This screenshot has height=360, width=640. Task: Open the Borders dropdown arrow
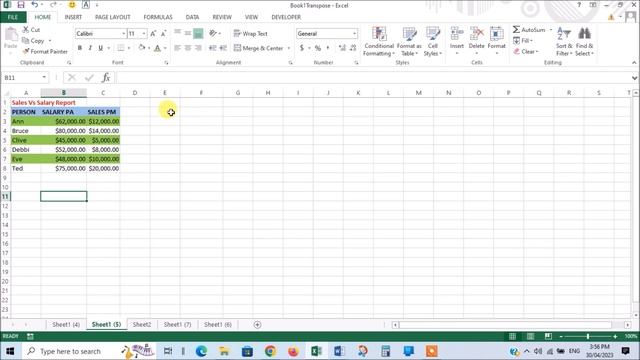tap(129, 48)
